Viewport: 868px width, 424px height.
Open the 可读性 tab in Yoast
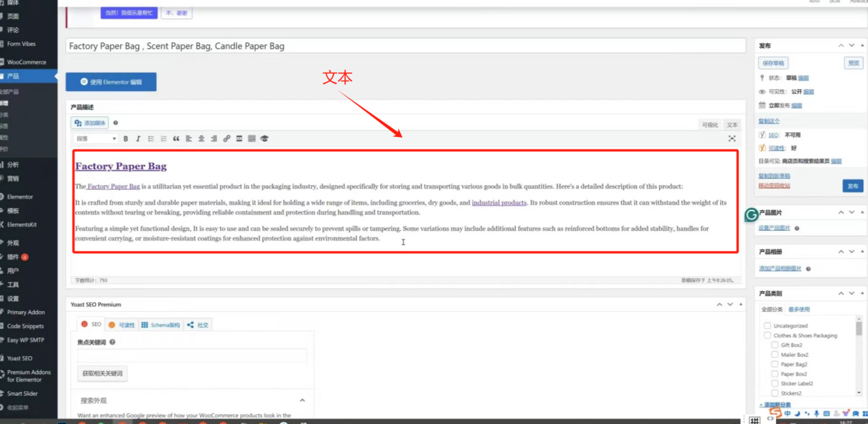coord(122,325)
